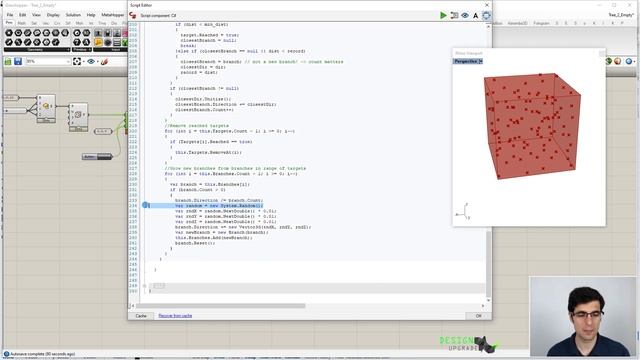The image size is (640, 360).
Task: Click the red sphere preview icon at right
Action: [618, 61]
